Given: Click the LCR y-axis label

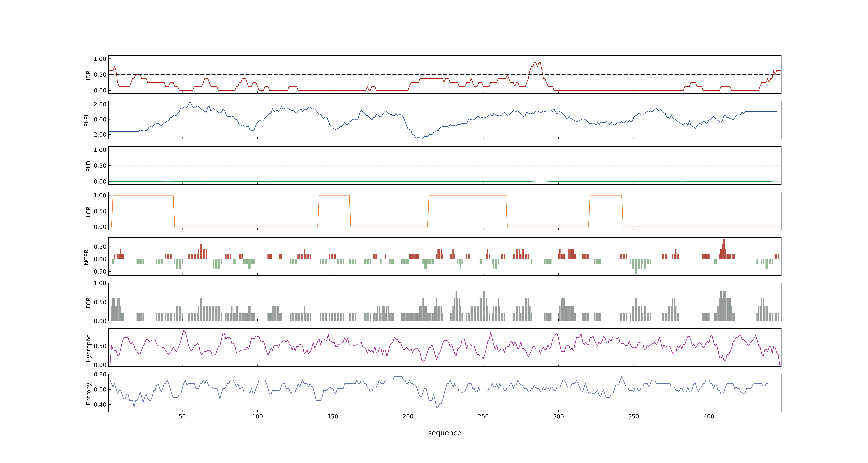Looking at the screenshot, I should (88, 211).
